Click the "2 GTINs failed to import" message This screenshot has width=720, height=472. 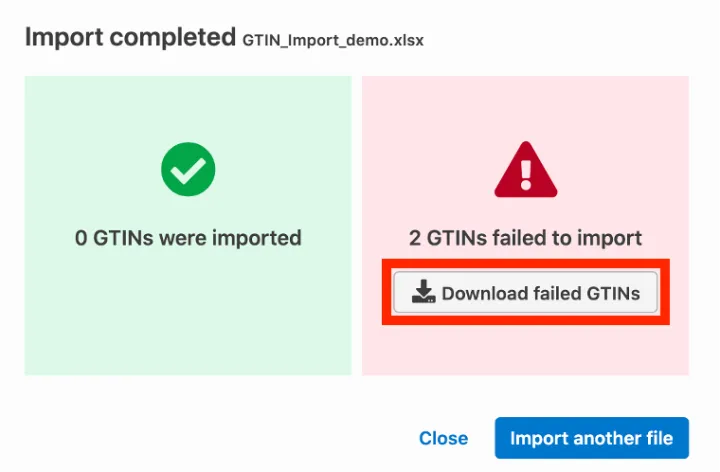[x=525, y=238]
